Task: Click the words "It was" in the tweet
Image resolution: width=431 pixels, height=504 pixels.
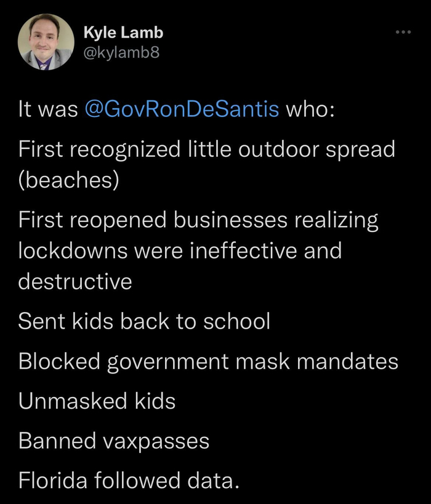Action: (47, 110)
